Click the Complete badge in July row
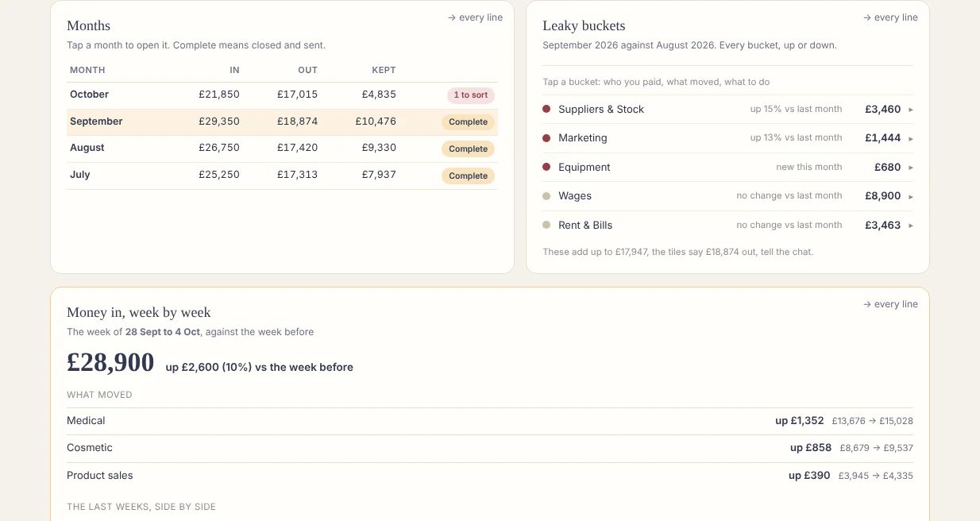 pyautogui.click(x=469, y=176)
